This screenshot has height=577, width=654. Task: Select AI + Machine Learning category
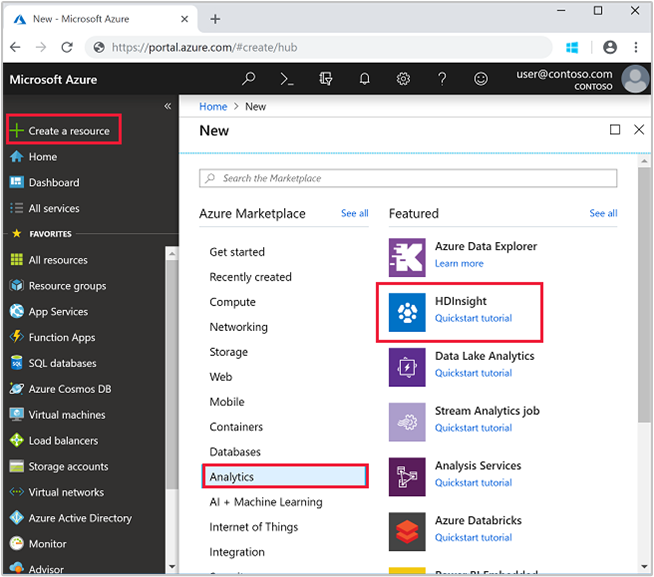266,502
